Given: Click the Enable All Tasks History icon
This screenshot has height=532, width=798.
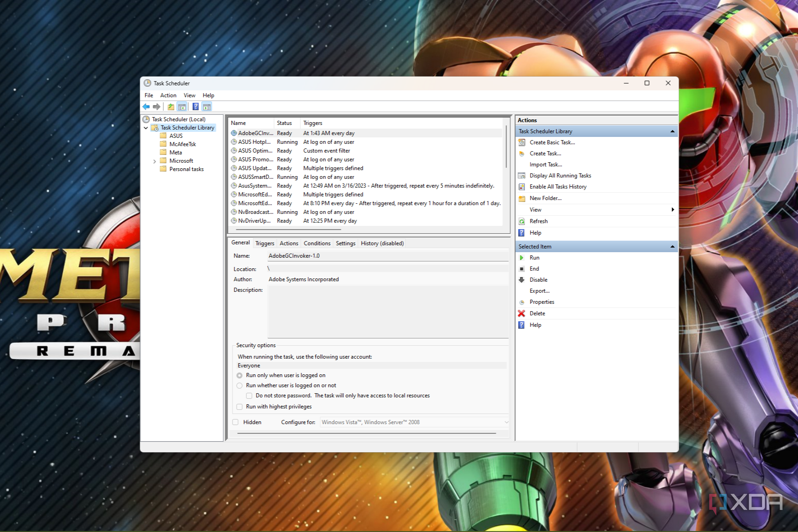Looking at the screenshot, I should point(522,186).
